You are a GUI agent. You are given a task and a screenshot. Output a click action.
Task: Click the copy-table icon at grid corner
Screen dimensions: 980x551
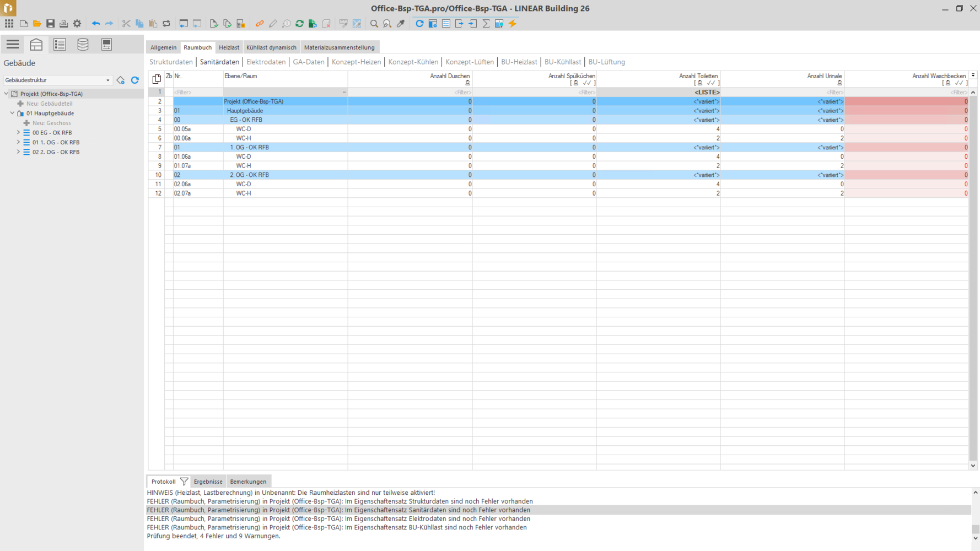point(157,79)
